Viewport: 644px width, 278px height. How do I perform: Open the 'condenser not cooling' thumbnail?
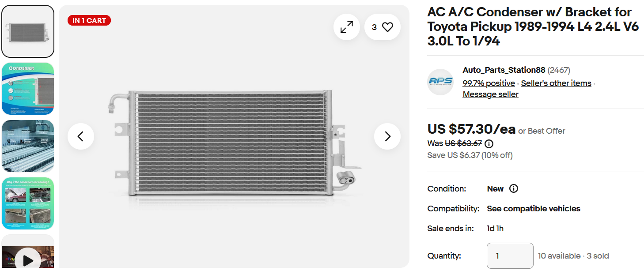pyautogui.click(x=28, y=203)
